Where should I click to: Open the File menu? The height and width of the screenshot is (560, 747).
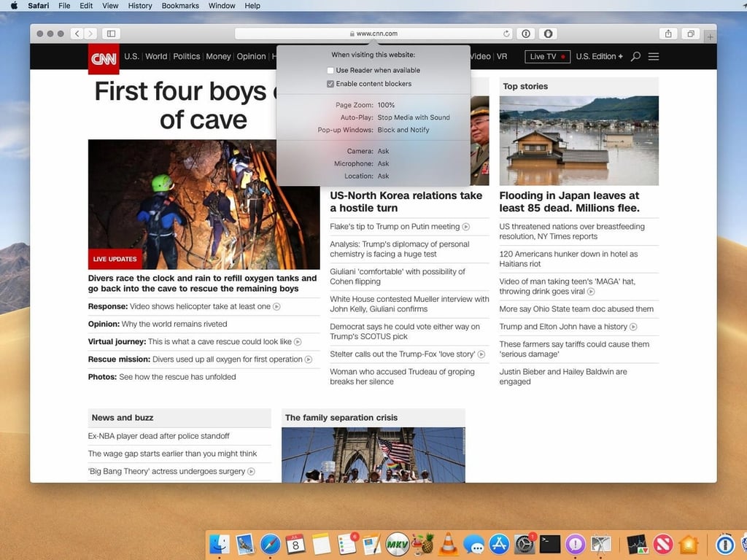[64, 6]
